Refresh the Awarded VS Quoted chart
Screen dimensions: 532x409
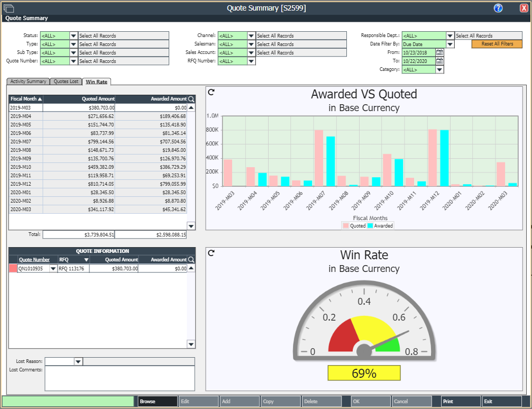(210, 92)
